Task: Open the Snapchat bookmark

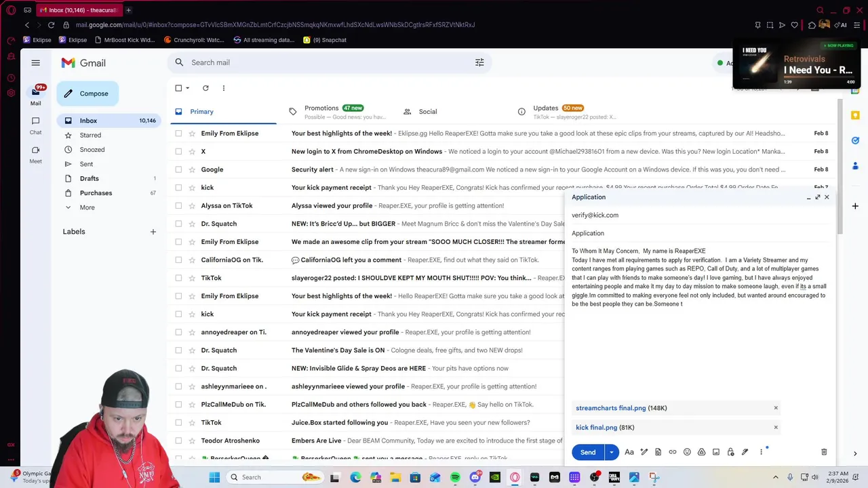Action: coord(325,40)
